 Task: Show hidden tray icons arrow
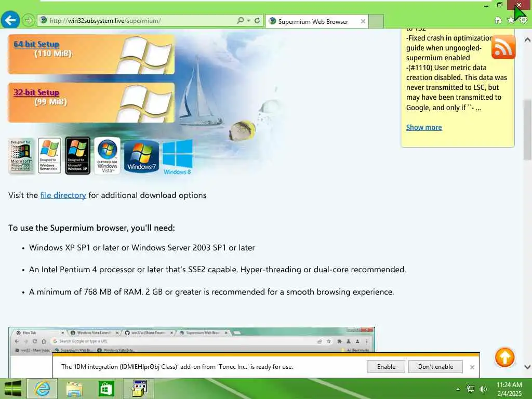(x=458, y=389)
